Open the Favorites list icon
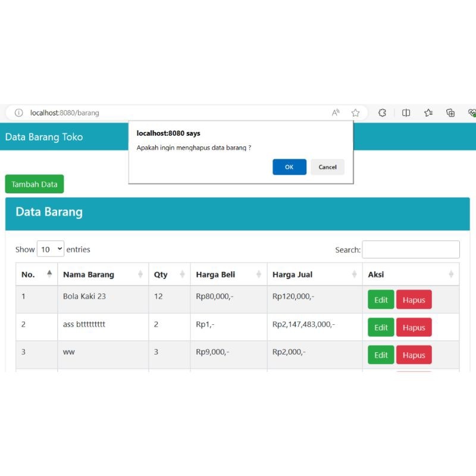This screenshot has width=476, height=476. pyautogui.click(x=428, y=112)
